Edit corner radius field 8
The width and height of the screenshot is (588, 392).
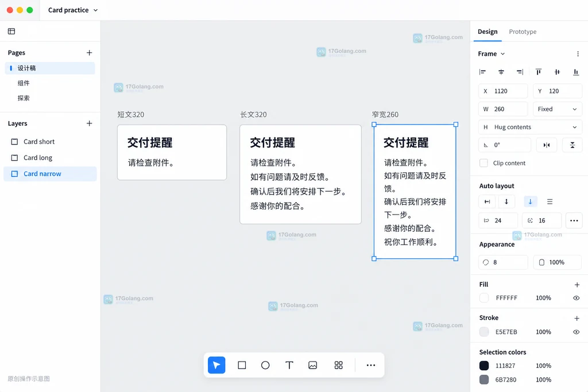click(x=503, y=262)
